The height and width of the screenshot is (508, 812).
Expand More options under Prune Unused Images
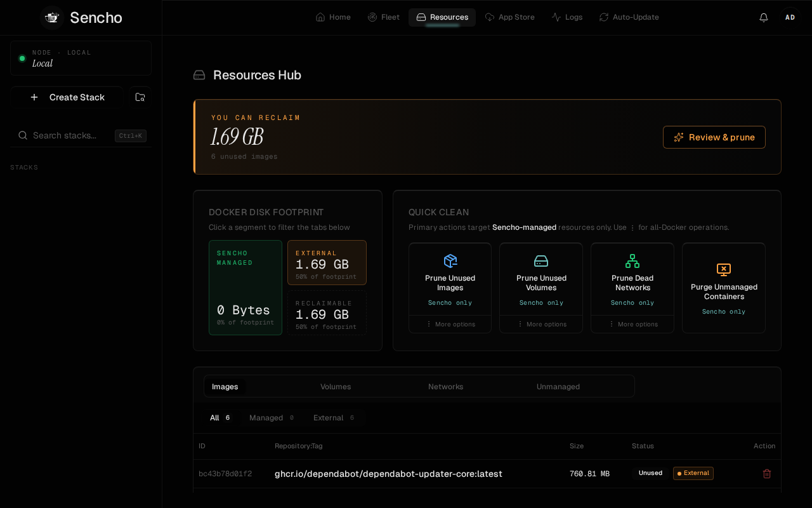pyautogui.click(x=450, y=324)
